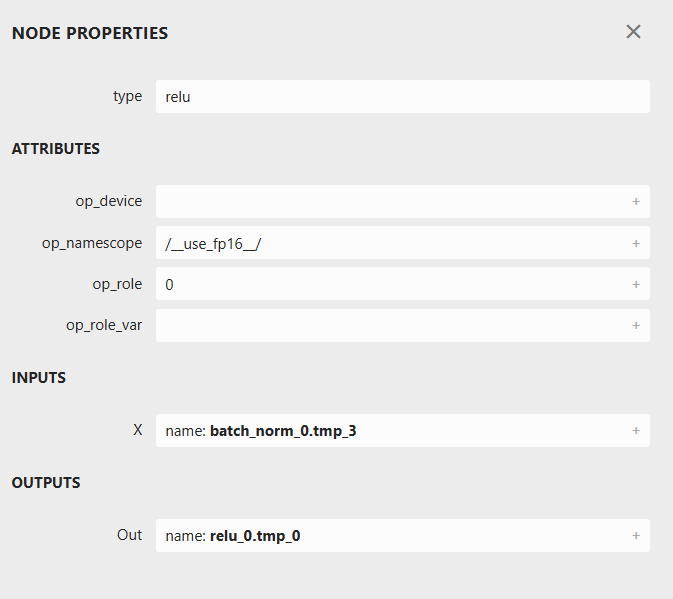Click the OUTPUTS section heading
The image size is (673, 599).
tap(46, 483)
